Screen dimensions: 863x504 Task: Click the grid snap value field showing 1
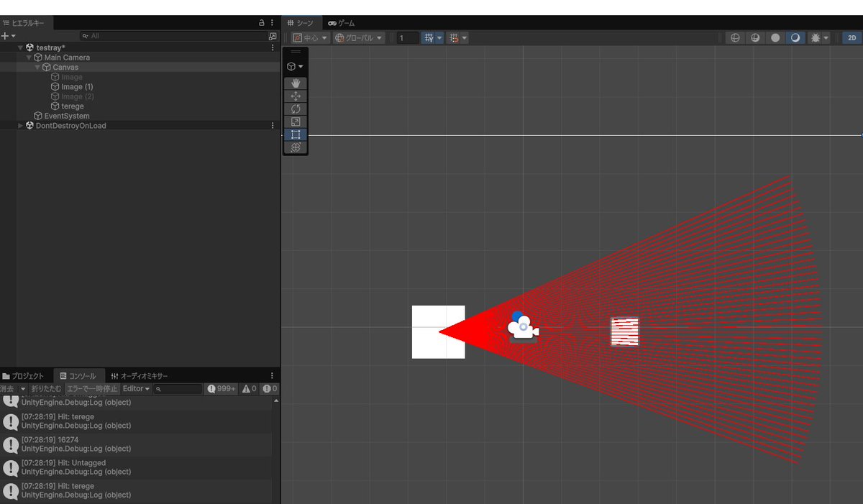coord(408,38)
